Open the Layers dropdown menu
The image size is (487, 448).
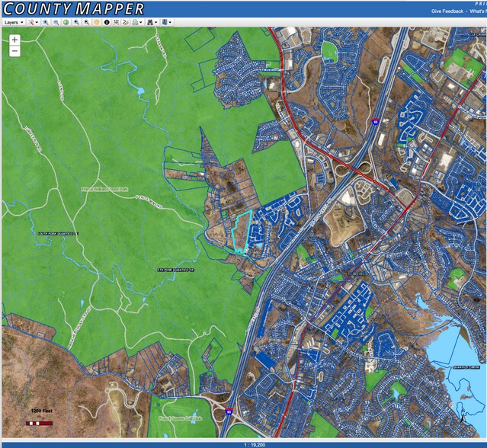coord(14,22)
